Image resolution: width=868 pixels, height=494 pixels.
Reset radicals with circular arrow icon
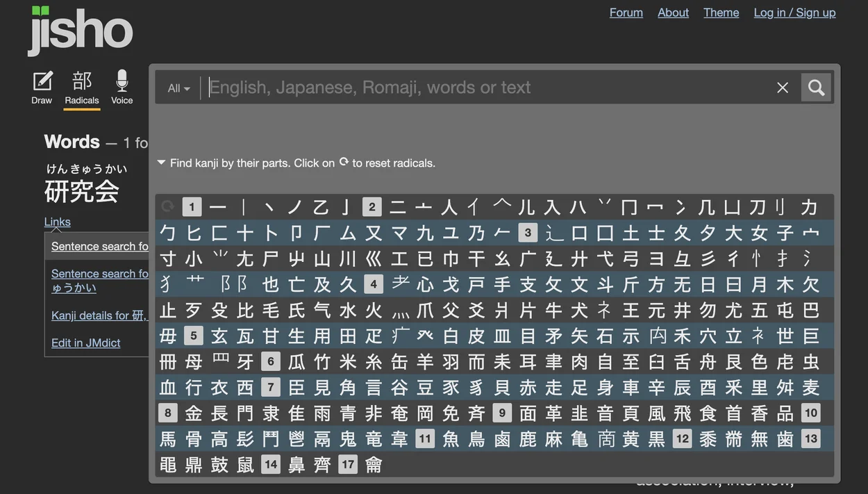(x=167, y=206)
